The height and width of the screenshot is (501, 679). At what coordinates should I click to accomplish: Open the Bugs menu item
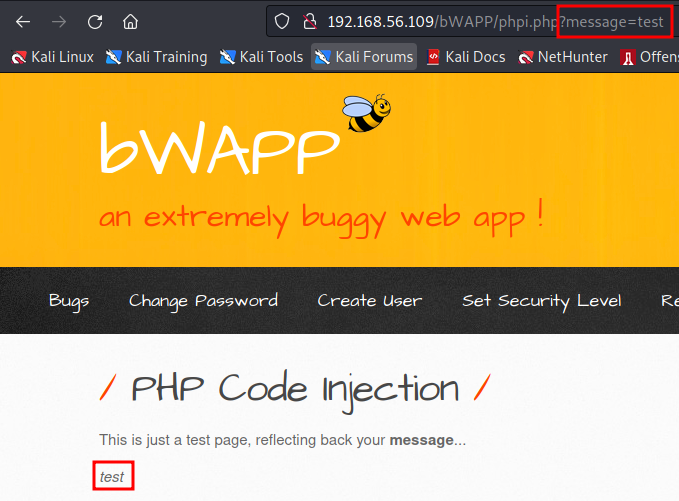coord(69,301)
